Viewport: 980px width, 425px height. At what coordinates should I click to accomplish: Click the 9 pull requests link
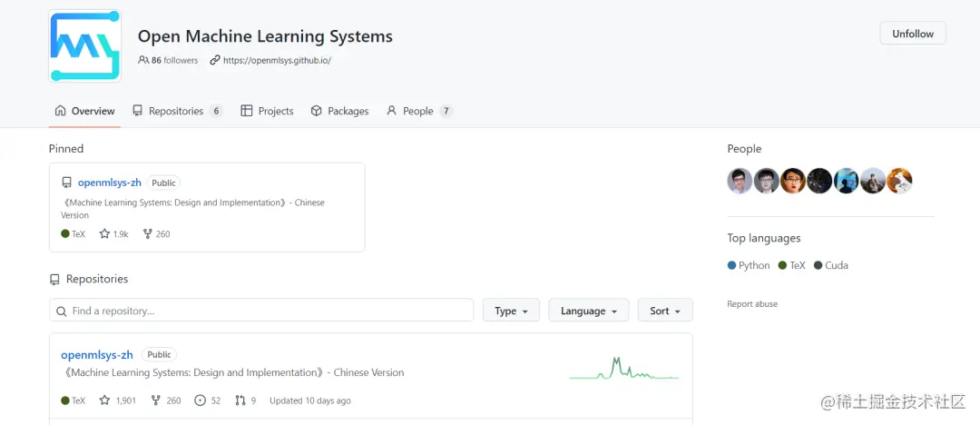point(246,400)
